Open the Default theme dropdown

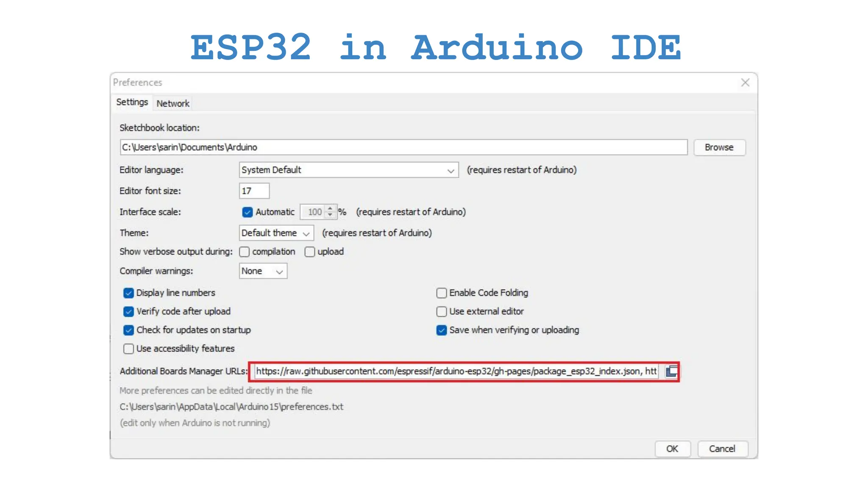(x=276, y=233)
